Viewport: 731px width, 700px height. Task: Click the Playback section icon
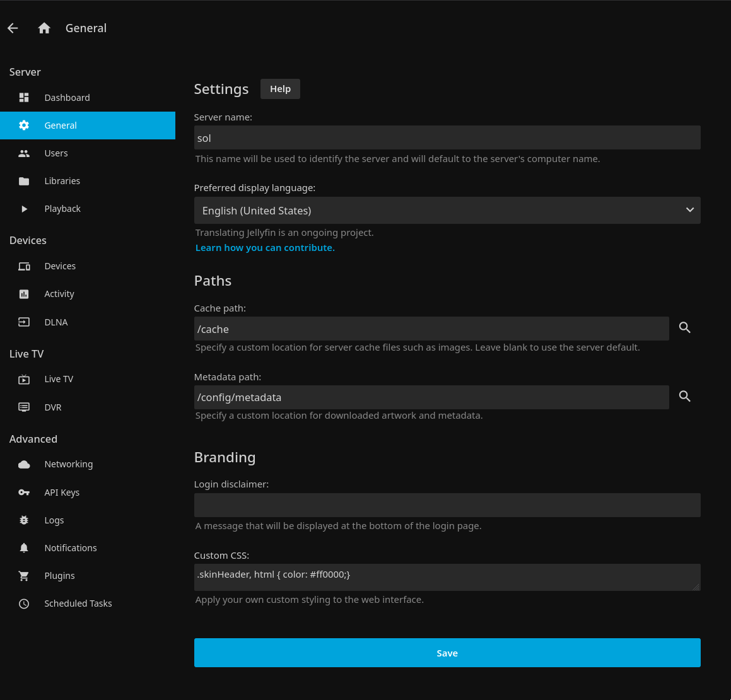pos(23,209)
